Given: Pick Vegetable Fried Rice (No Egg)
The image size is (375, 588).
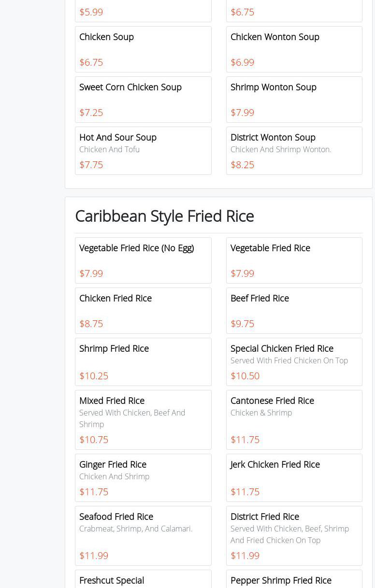Looking at the screenshot, I should [x=143, y=260].
